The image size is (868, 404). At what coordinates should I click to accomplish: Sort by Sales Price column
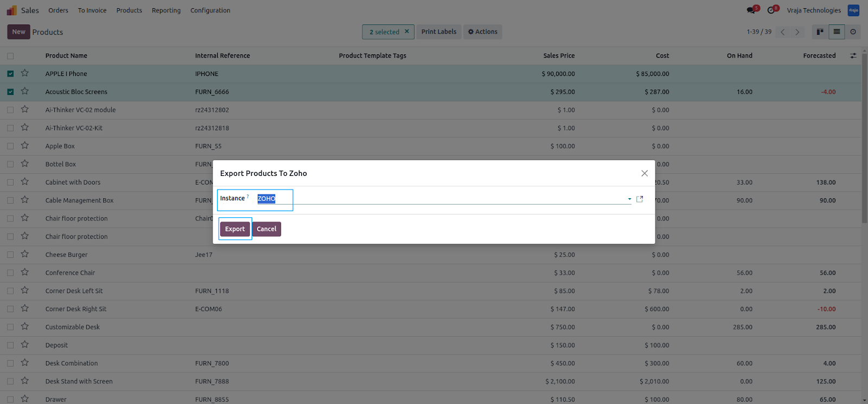[559, 56]
